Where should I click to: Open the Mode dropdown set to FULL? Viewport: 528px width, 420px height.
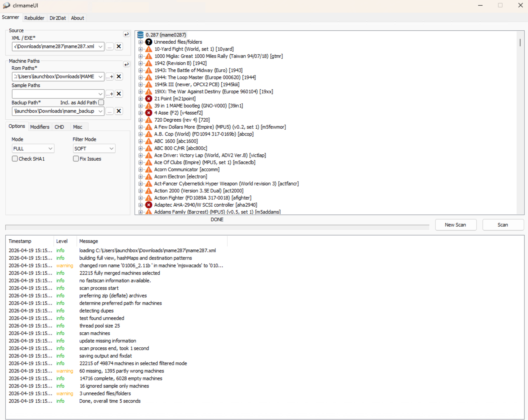coord(33,148)
